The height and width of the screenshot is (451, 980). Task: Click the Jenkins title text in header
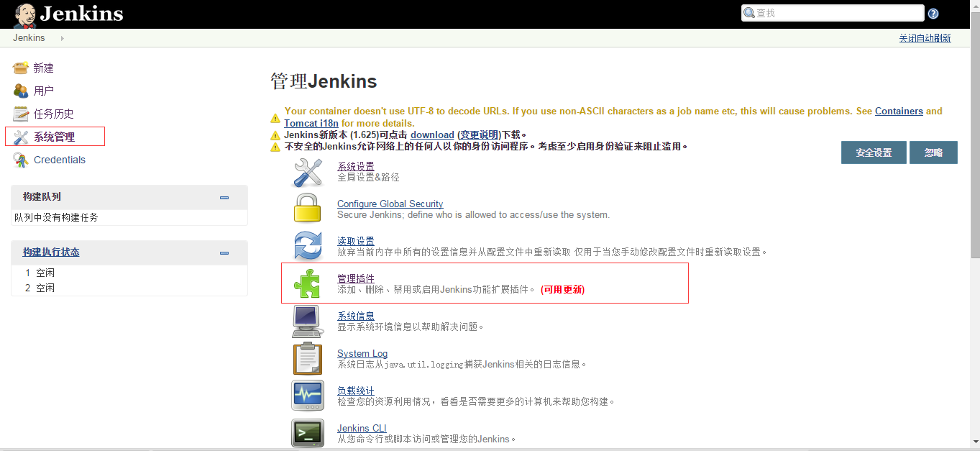point(82,14)
